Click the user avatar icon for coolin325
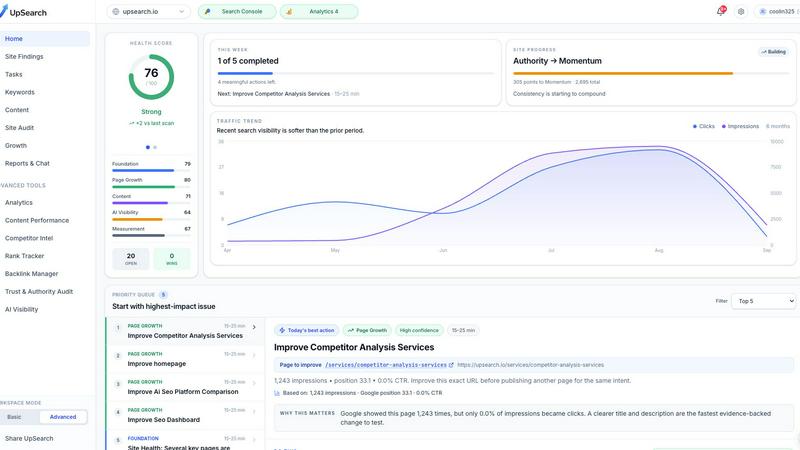This screenshot has width=800, height=450. 763,11
